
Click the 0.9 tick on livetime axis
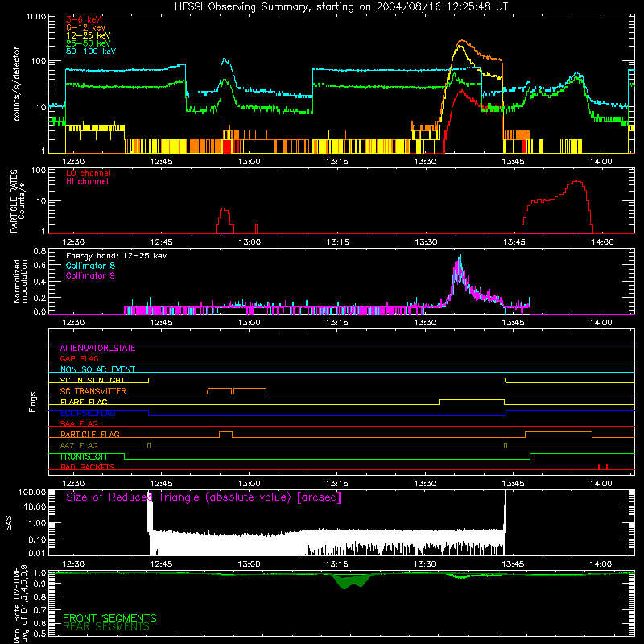[x=40, y=584]
